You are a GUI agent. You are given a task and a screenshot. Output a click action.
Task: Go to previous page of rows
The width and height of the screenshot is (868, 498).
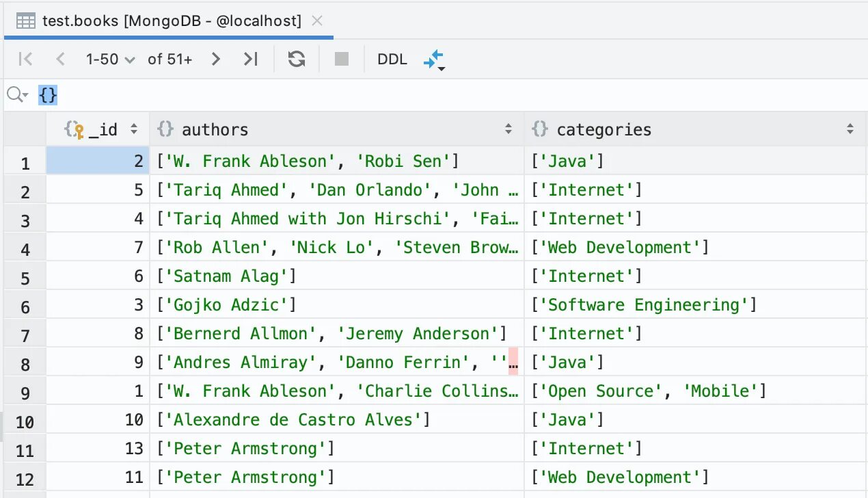coord(60,60)
